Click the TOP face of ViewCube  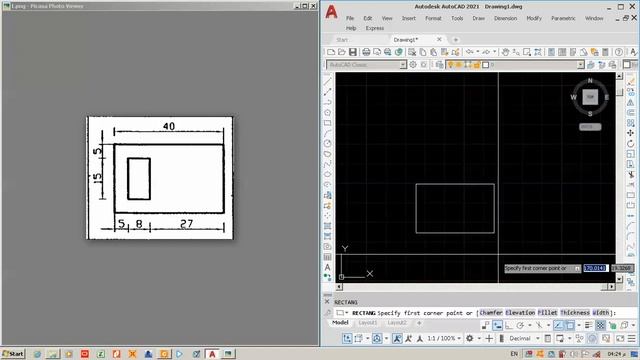point(590,97)
